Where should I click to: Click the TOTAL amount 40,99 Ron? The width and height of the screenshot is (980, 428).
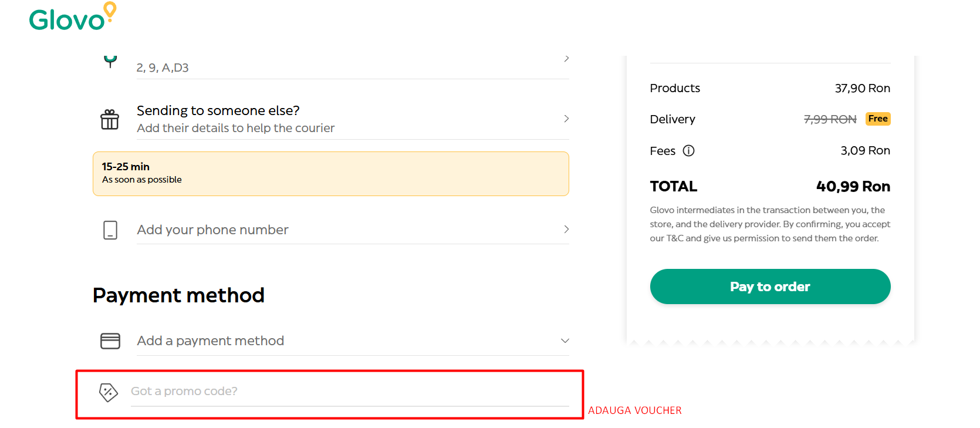pyautogui.click(x=853, y=187)
